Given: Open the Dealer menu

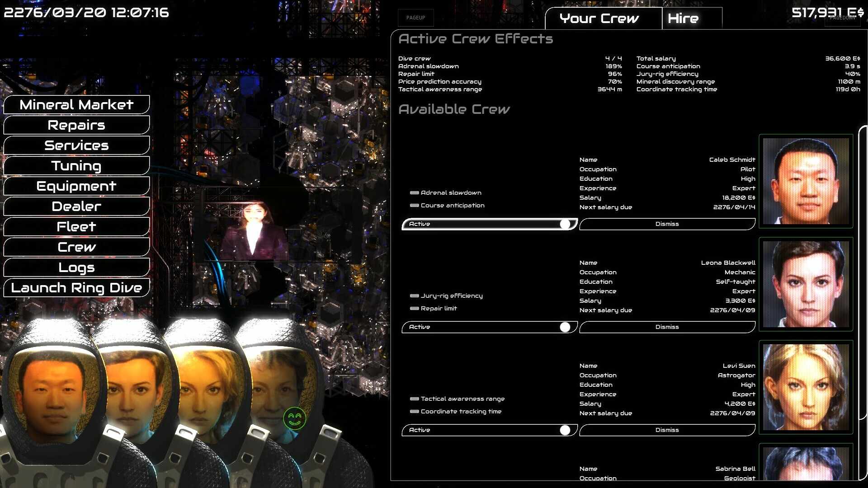Looking at the screenshot, I should tap(76, 206).
